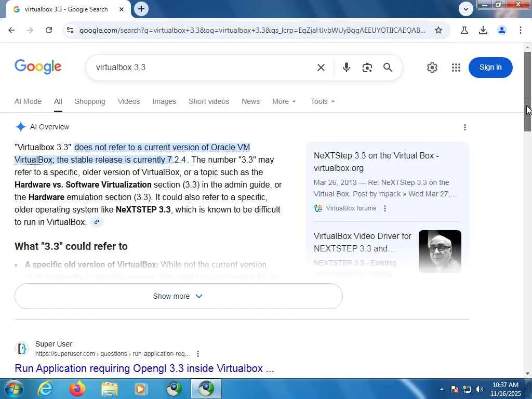This screenshot has height=399, width=532.
Task: Click the Sign in button
Action: coord(490,68)
